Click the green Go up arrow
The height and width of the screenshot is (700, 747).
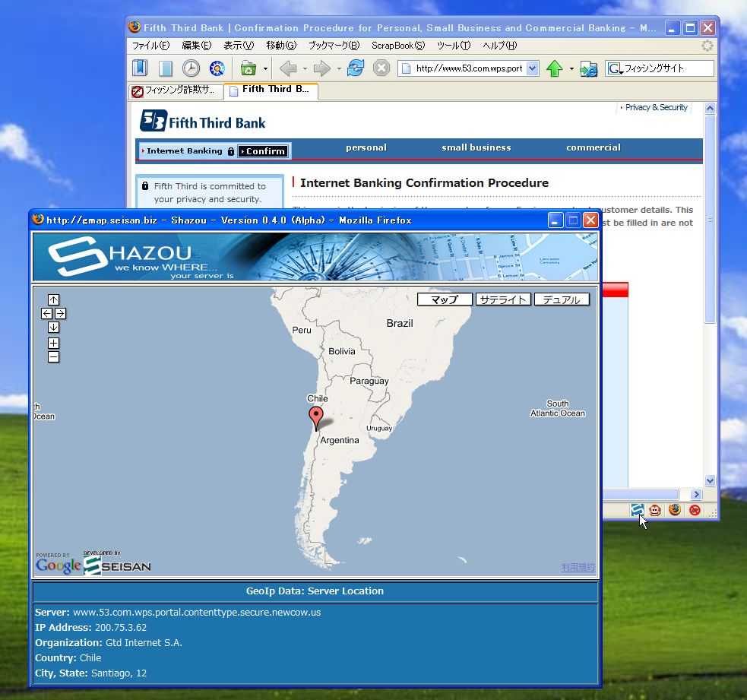click(554, 68)
